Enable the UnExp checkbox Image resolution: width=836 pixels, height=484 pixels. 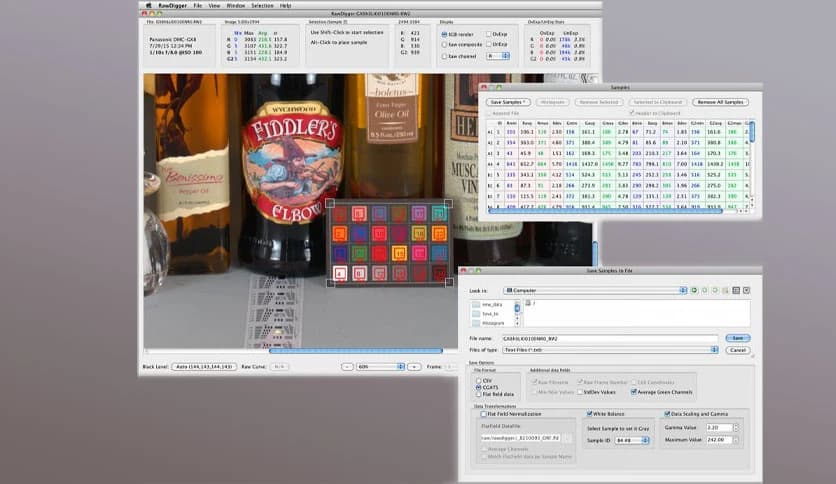(488, 45)
